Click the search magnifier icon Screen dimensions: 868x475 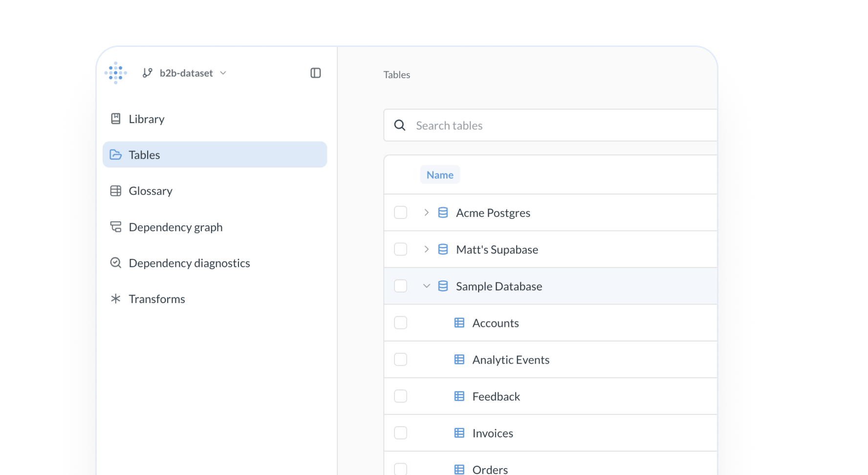(x=400, y=125)
